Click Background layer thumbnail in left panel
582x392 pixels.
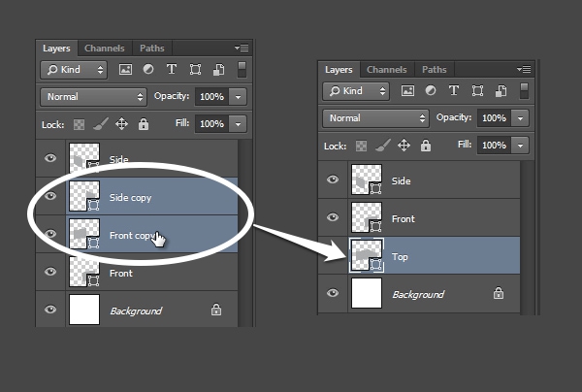coord(84,310)
